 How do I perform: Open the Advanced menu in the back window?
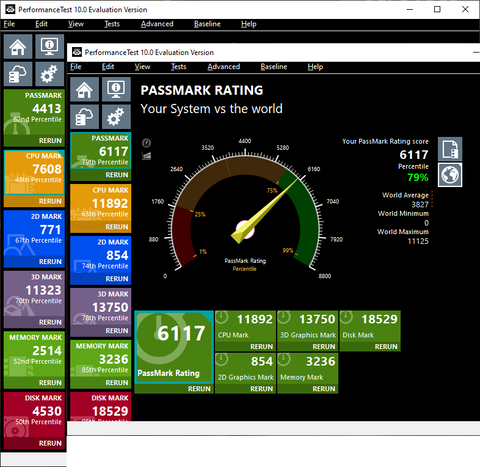point(157,24)
